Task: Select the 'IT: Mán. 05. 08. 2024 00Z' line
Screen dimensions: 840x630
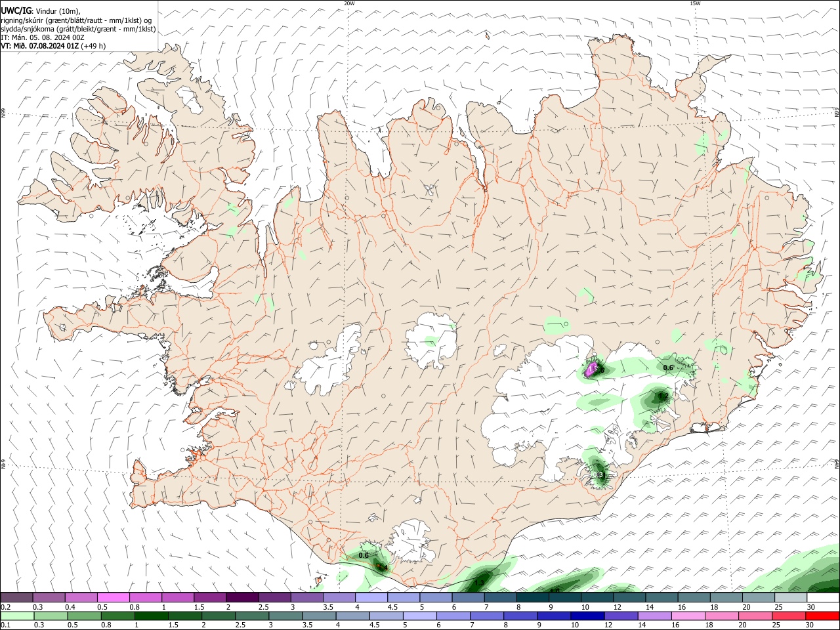Action: (43, 37)
